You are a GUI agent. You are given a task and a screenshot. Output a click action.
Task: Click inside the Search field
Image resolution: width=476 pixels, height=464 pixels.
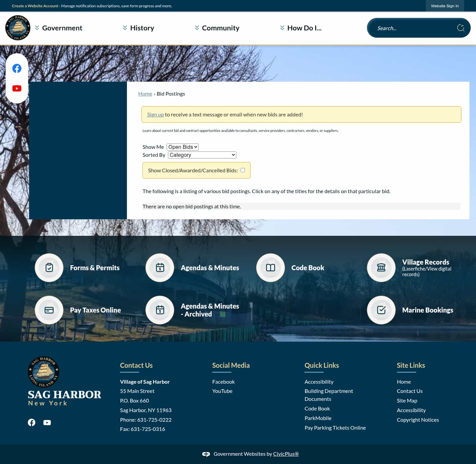(413, 28)
